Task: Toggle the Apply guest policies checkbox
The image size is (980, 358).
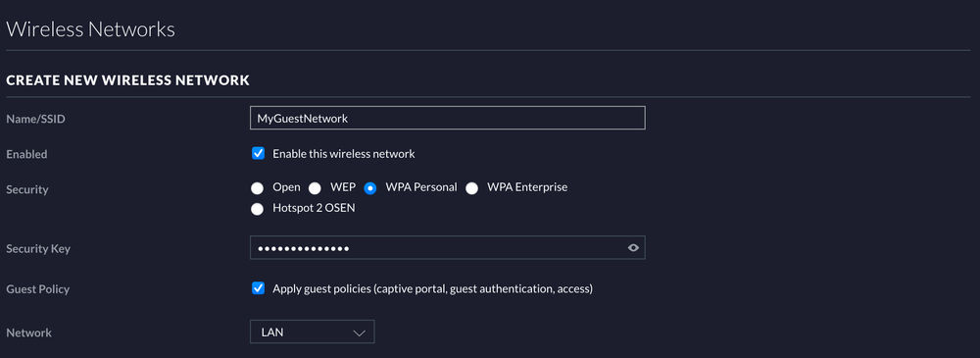Action: pyautogui.click(x=258, y=288)
